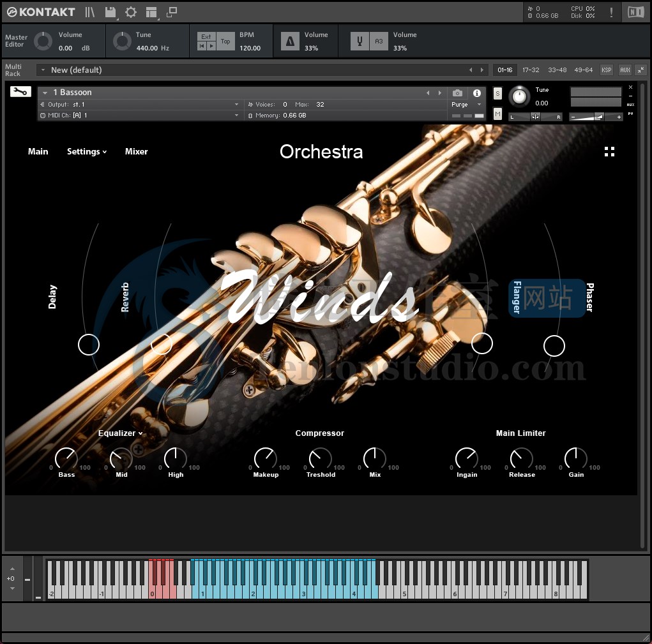This screenshot has width=652, height=644.
Task: Select previous multi rack preset arrow
Action: [x=471, y=70]
